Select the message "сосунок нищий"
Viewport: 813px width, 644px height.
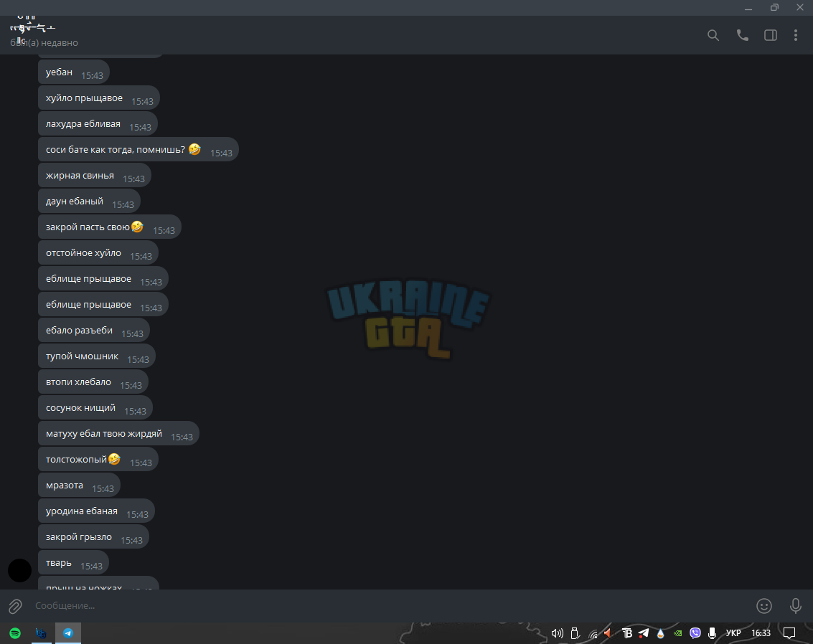click(95, 408)
